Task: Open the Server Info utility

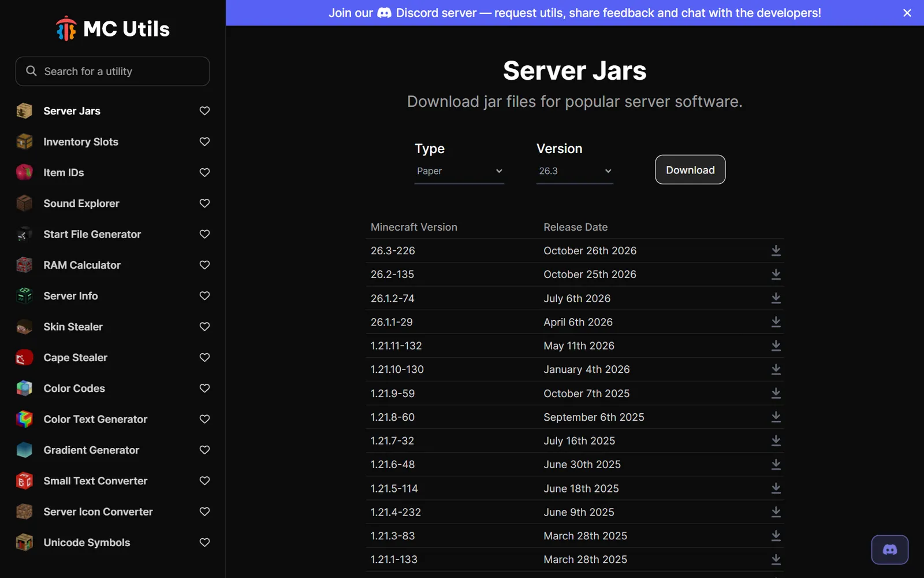Action: tap(70, 296)
